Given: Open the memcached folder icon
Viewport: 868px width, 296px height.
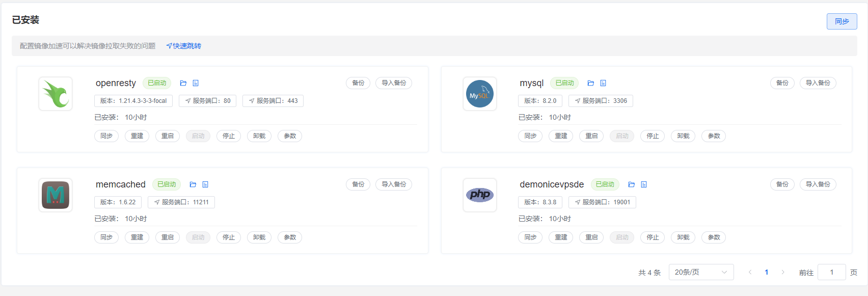Looking at the screenshot, I should pos(193,184).
